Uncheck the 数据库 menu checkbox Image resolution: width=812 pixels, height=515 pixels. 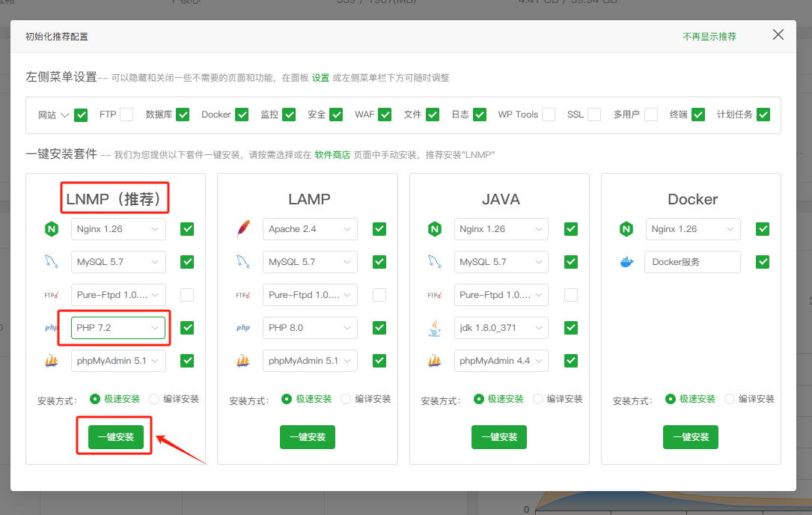coord(183,115)
